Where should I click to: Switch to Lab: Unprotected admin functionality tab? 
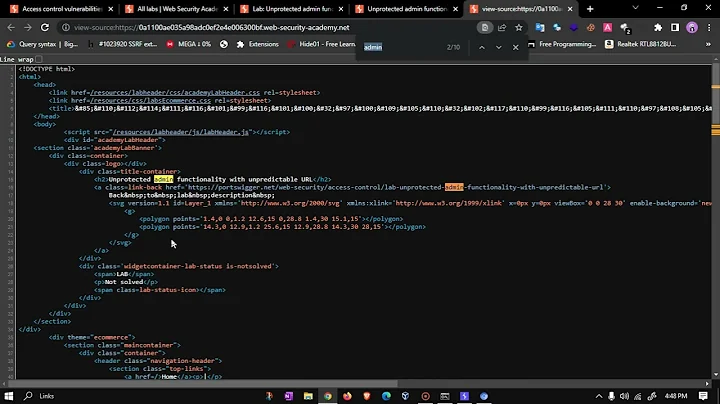tap(292, 9)
